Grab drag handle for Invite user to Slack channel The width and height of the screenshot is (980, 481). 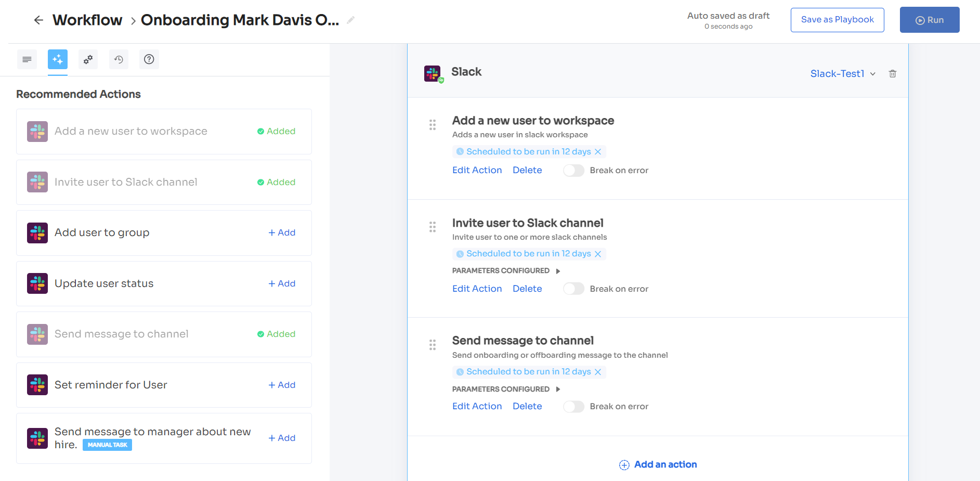[x=433, y=227]
